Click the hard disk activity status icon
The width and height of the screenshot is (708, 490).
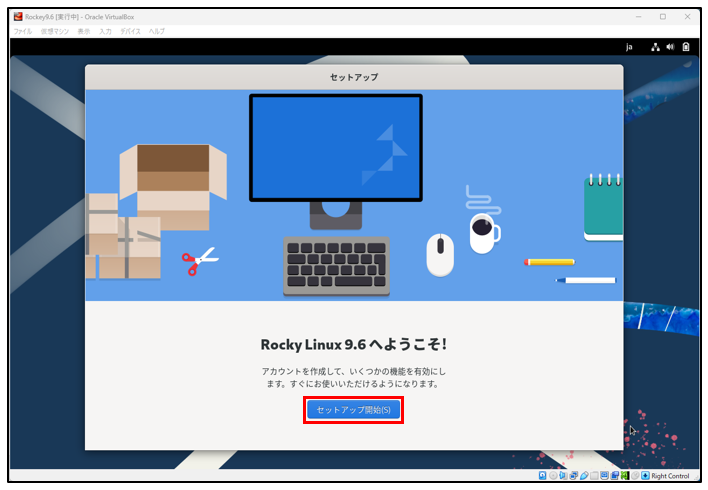(543, 475)
